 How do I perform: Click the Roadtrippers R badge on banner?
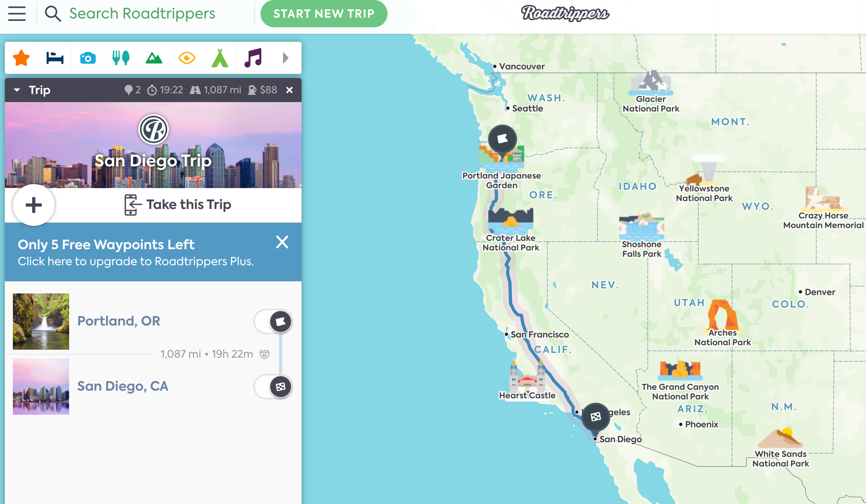click(154, 129)
